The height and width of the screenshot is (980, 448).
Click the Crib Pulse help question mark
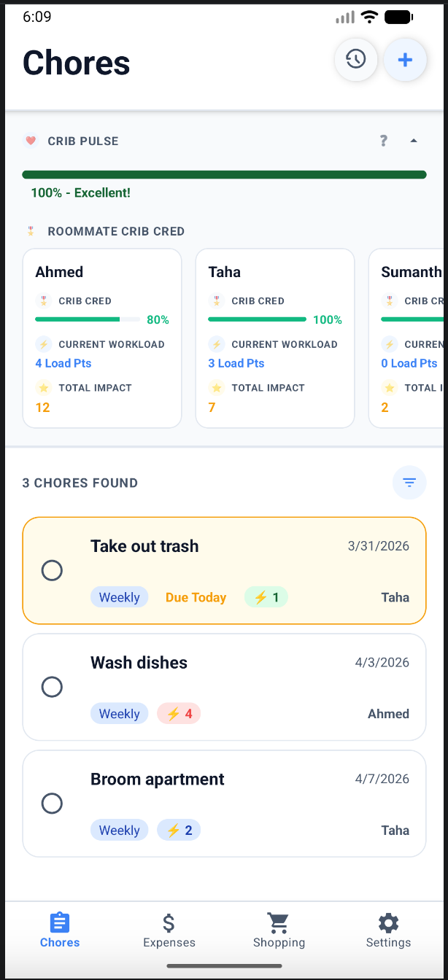(383, 141)
